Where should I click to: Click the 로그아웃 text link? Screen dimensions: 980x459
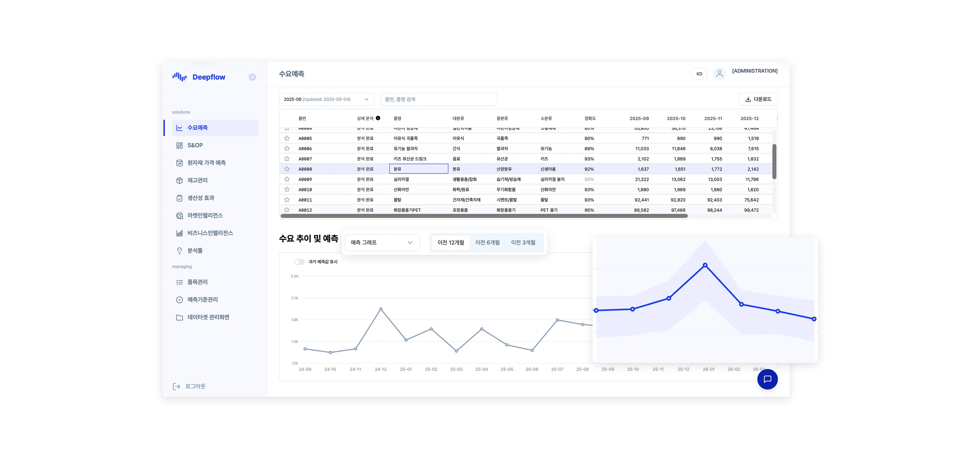195,386
